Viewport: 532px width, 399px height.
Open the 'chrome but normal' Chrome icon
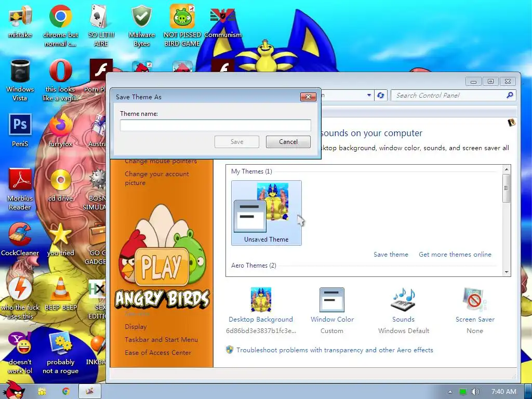[60, 25]
